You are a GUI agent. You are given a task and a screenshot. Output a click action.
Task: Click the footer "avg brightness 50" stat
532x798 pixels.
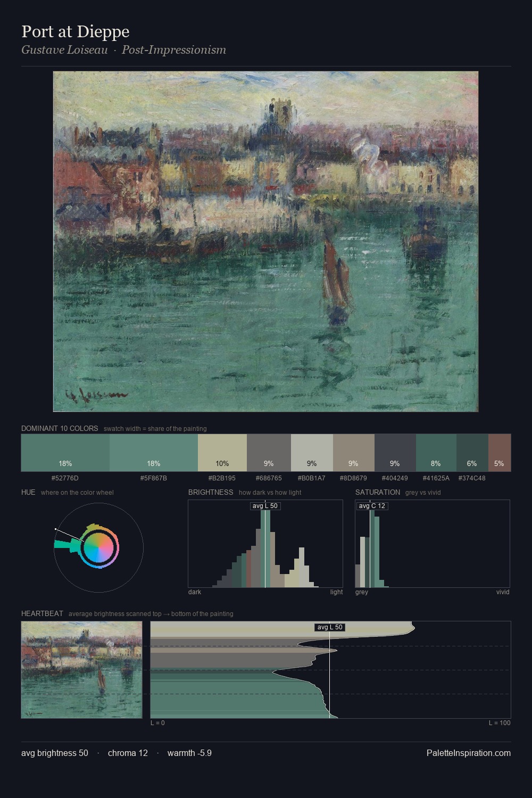pos(55,753)
